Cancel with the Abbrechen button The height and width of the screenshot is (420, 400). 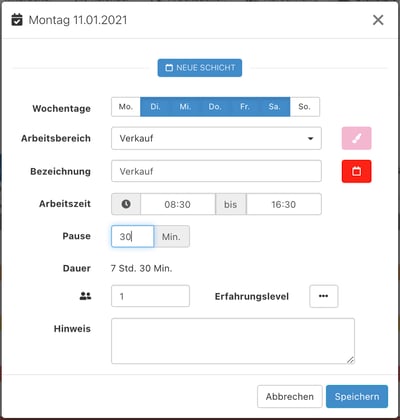coord(290,397)
